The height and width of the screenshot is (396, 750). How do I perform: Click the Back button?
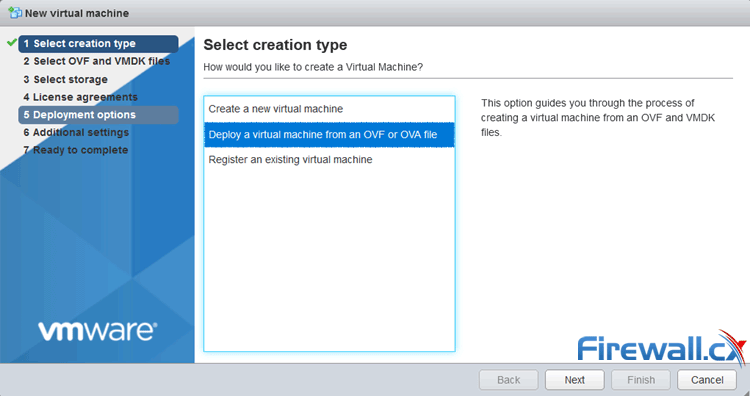(x=508, y=380)
